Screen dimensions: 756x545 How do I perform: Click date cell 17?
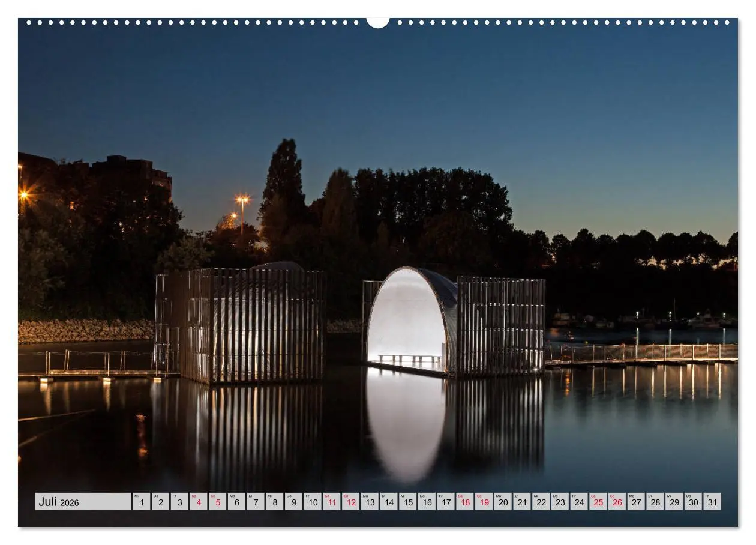tap(446, 502)
